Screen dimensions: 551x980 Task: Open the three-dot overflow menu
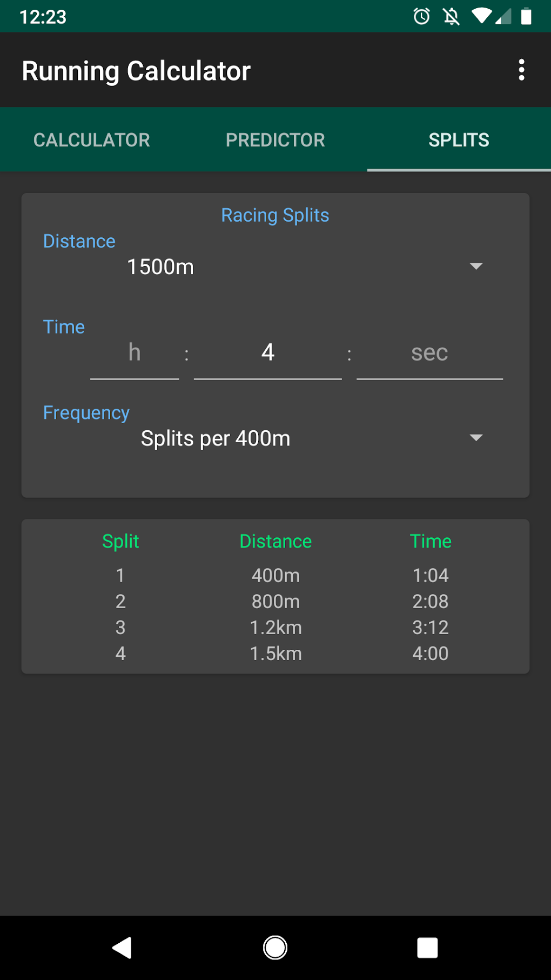click(521, 70)
